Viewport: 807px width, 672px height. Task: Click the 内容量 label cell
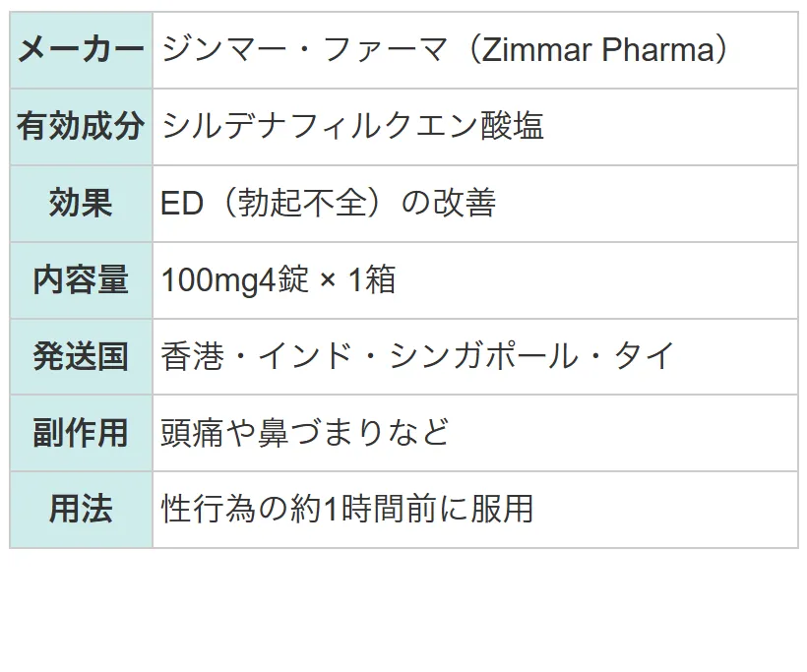coord(82,280)
